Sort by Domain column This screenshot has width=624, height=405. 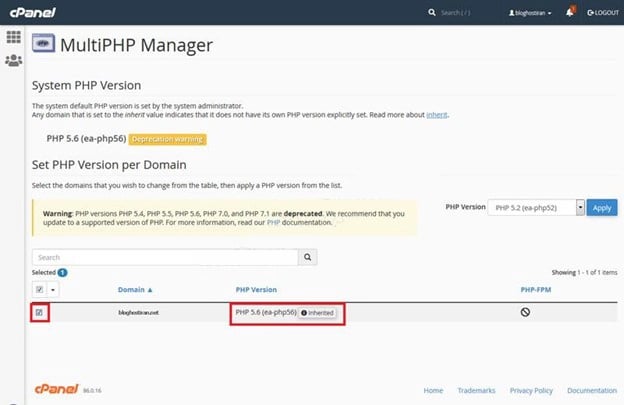pyautogui.click(x=135, y=290)
